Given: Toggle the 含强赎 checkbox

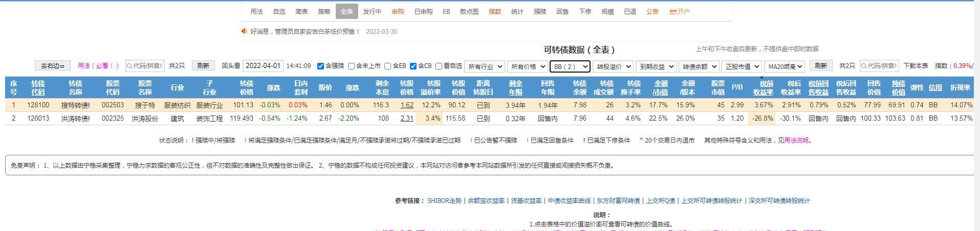Looking at the screenshot, I should [x=321, y=66].
